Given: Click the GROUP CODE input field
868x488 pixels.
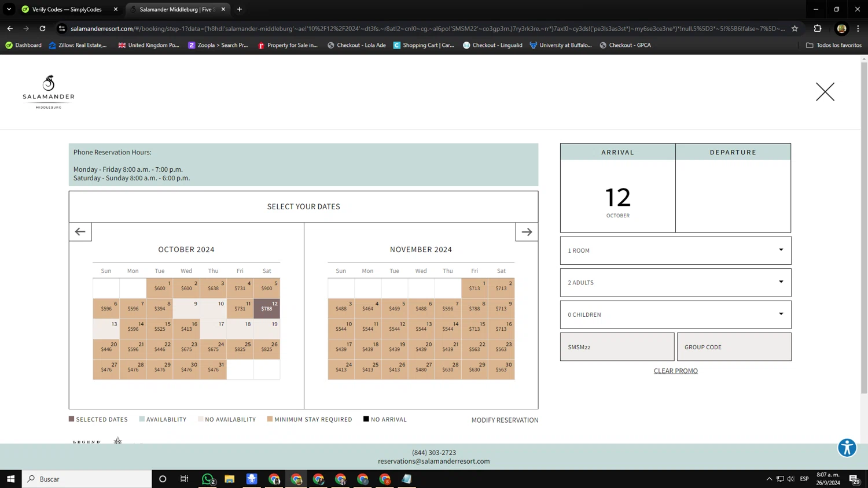Looking at the screenshot, I should pyautogui.click(x=734, y=347).
